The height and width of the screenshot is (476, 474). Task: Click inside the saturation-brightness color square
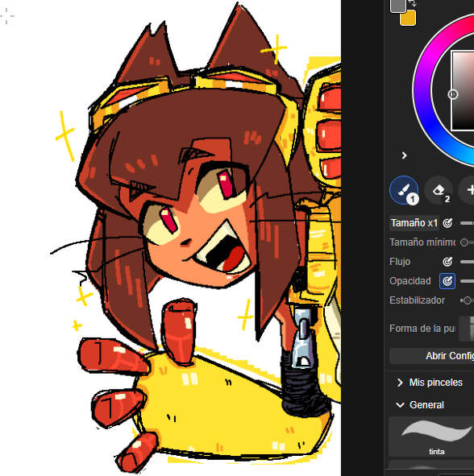pyautogui.click(x=463, y=91)
